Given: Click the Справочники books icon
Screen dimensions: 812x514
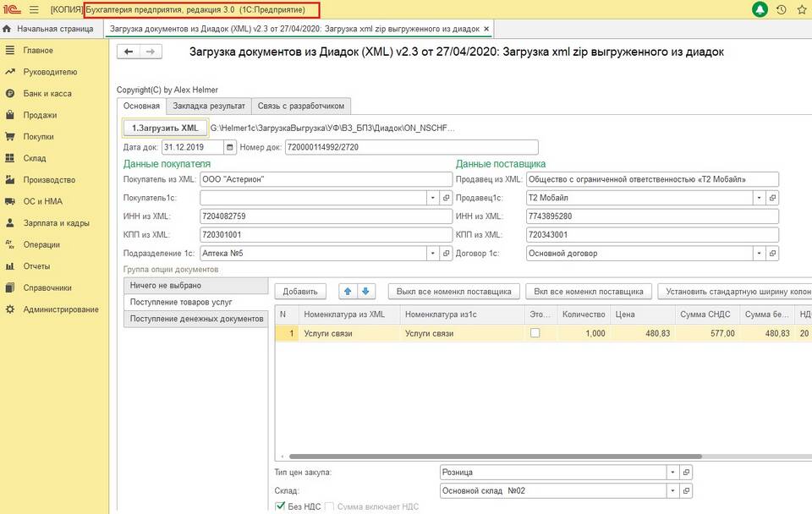Looking at the screenshot, I should pos(10,287).
